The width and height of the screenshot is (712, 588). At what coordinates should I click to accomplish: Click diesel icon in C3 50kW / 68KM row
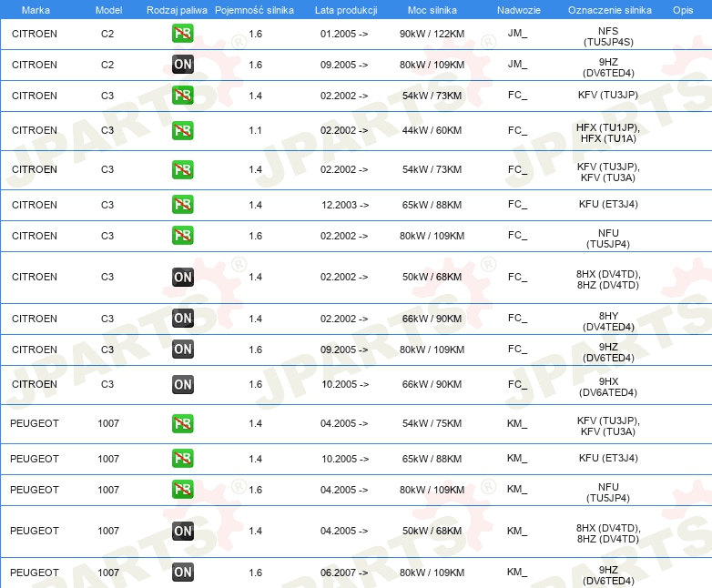(182, 277)
